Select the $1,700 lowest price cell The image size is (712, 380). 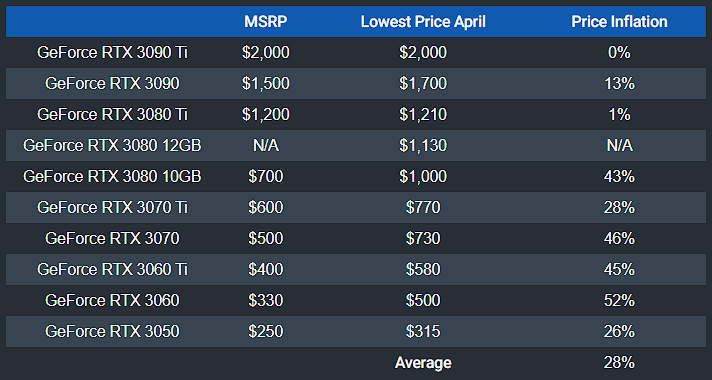(423, 84)
